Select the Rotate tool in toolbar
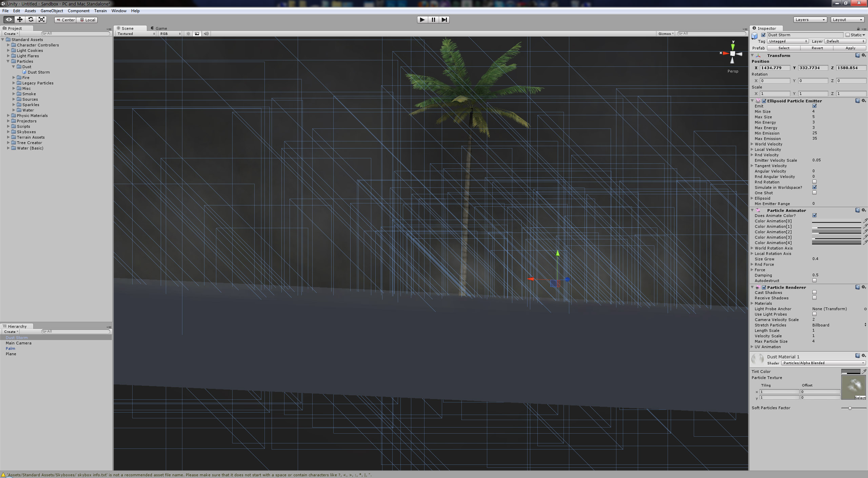 click(31, 20)
